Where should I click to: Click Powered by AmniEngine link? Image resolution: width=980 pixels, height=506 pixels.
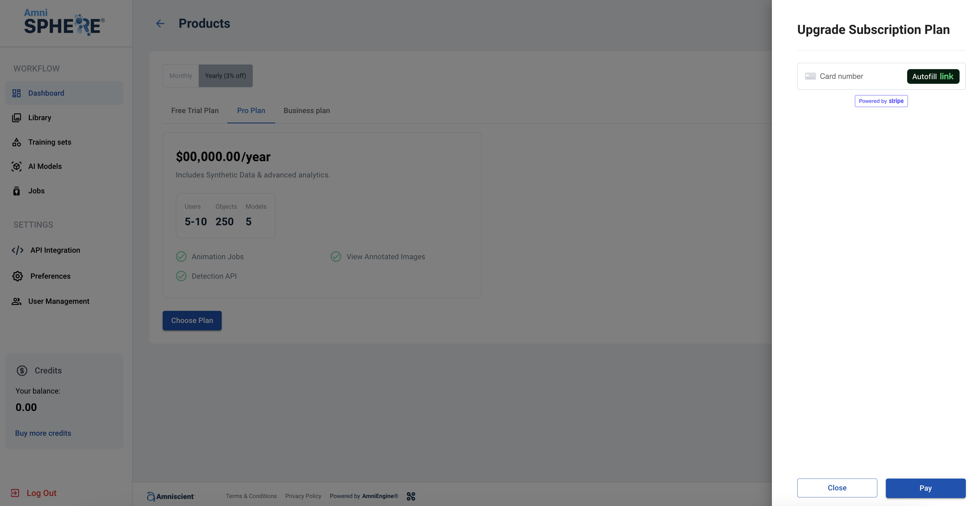tap(364, 496)
